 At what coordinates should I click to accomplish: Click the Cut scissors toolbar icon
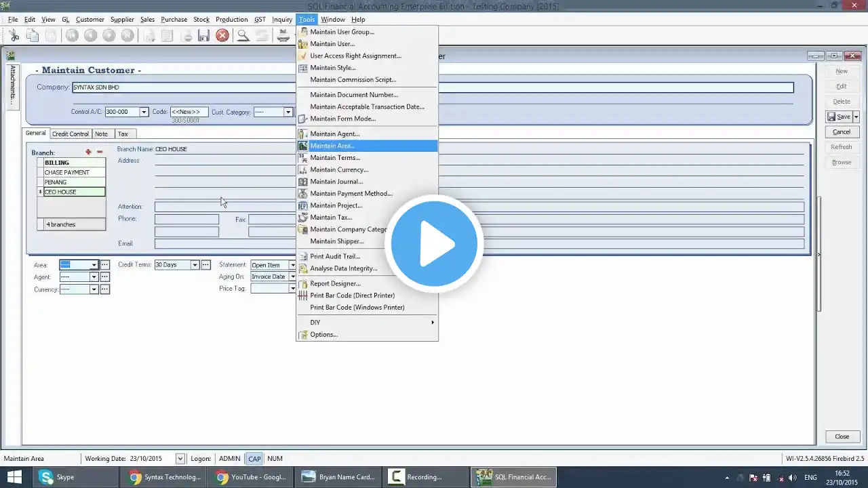coord(14,35)
